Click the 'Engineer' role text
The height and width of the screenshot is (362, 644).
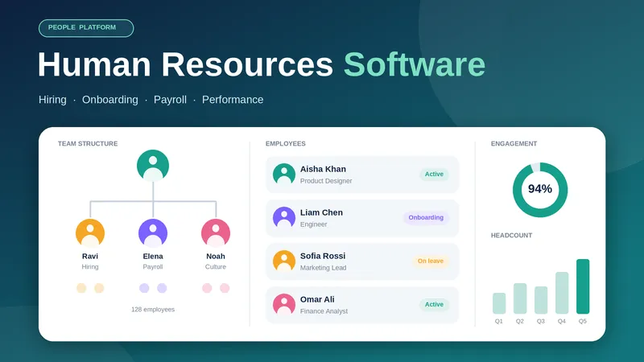(313, 224)
